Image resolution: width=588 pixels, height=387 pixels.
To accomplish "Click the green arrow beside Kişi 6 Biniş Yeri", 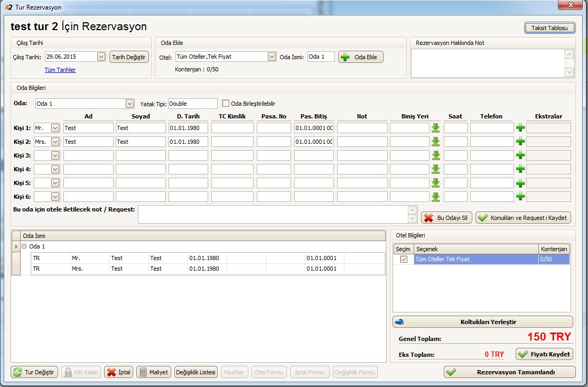I will pyautogui.click(x=435, y=197).
